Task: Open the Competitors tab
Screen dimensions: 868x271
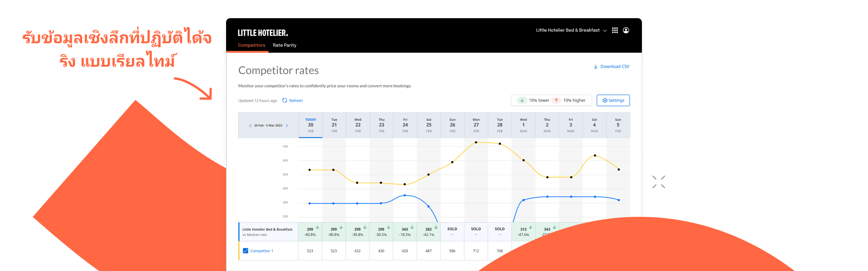Action: (251, 45)
